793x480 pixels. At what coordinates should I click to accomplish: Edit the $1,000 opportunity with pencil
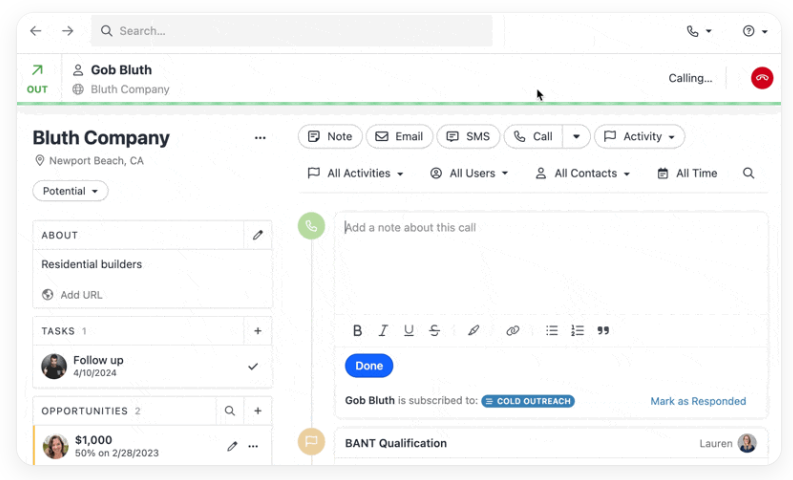click(x=232, y=446)
